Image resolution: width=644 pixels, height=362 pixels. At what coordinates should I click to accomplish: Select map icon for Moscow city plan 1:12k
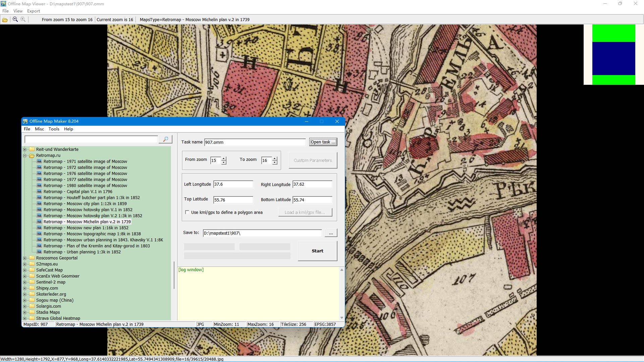pyautogui.click(x=39, y=203)
